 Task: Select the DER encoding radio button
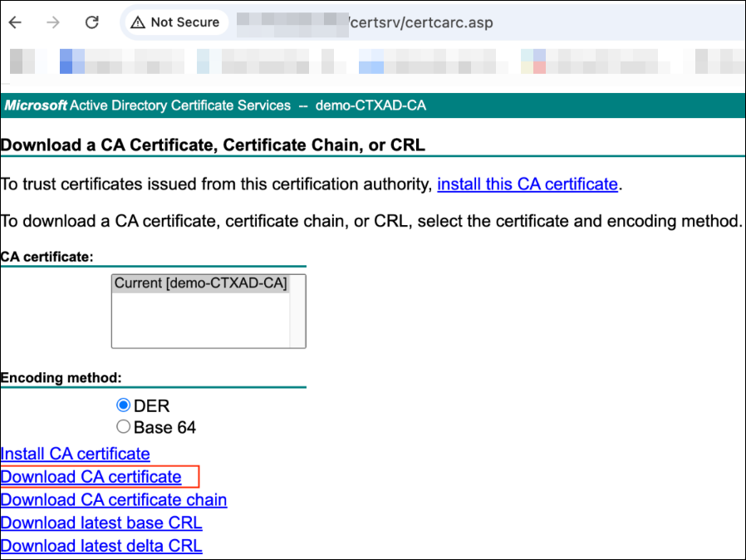click(124, 405)
